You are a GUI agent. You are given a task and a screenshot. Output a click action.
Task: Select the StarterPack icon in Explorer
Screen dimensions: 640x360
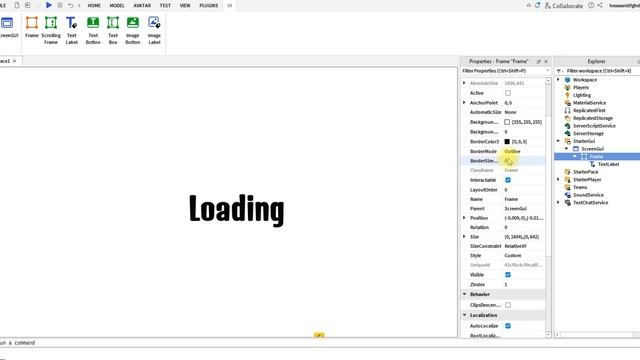pyautogui.click(x=567, y=172)
